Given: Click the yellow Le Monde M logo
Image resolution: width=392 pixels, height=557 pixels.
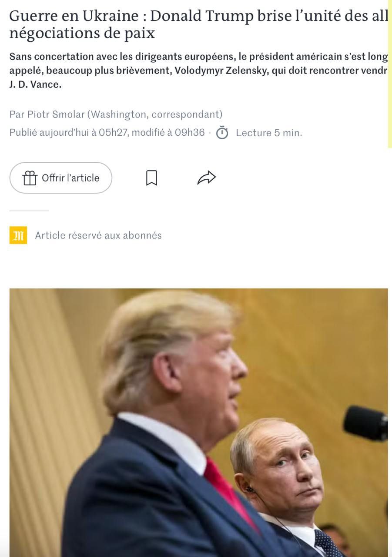Looking at the screenshot, I should point(18,235).
